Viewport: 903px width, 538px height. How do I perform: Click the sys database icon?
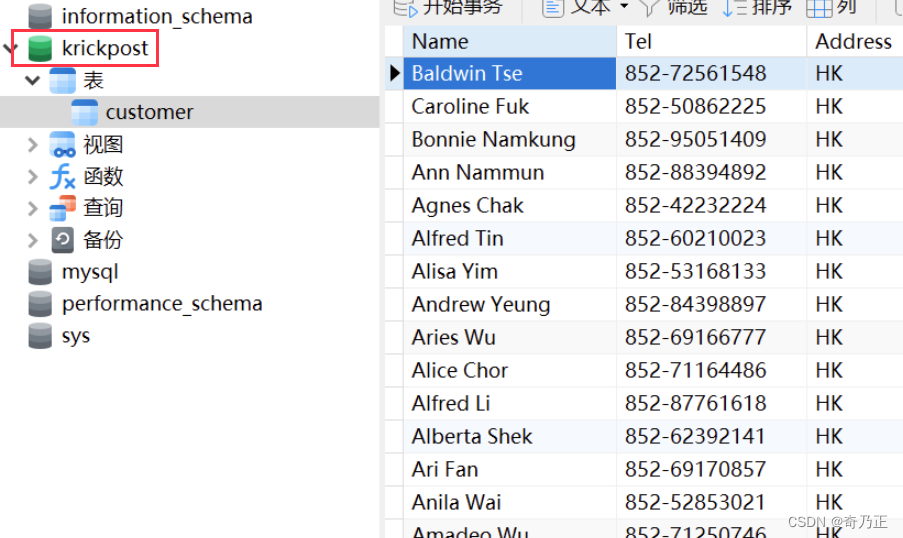tap(40, 336)
